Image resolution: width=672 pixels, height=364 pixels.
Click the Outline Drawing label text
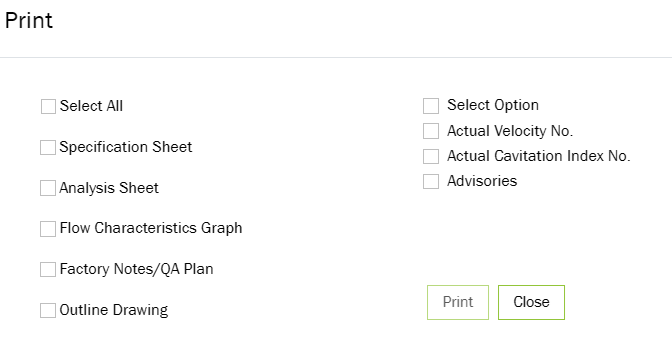[x=114, y=310]
